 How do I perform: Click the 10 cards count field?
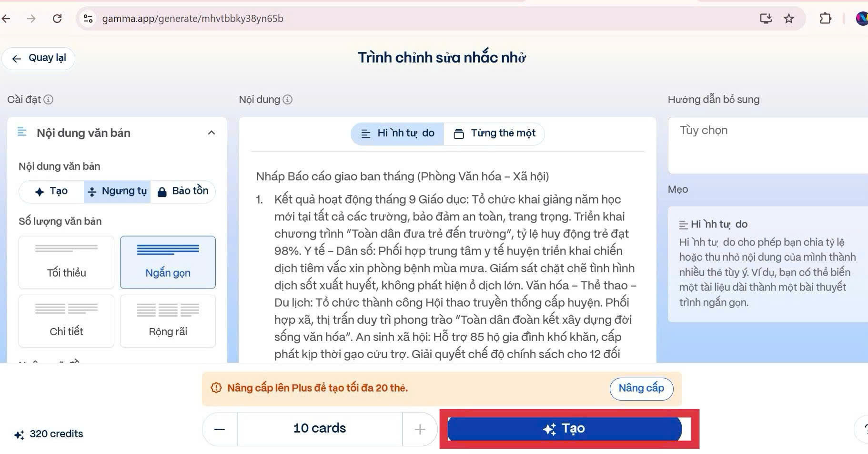(320, 429)
